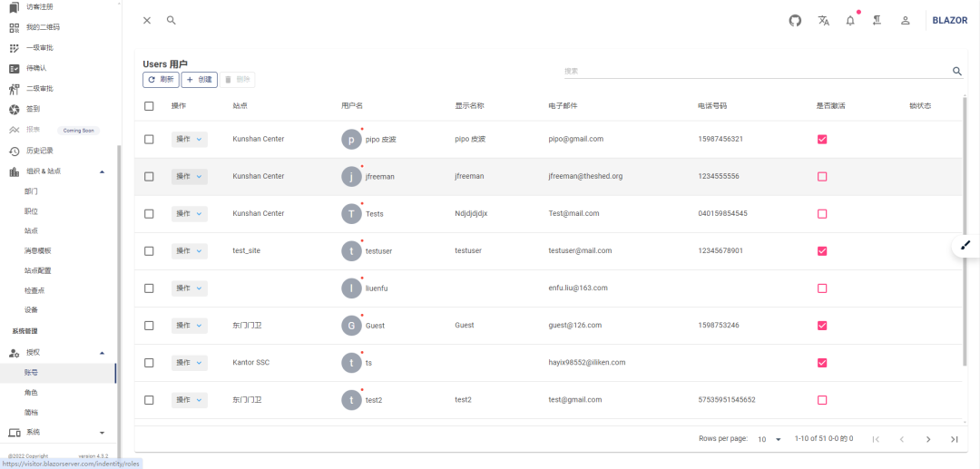980x469 pixels.
Task: Click the pipo user avatar
Action: 351,140
